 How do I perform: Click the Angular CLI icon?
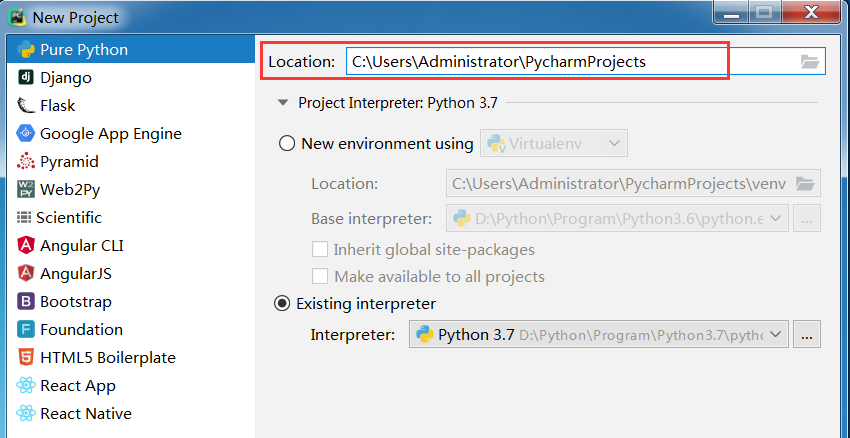click(x=25, y=246)
